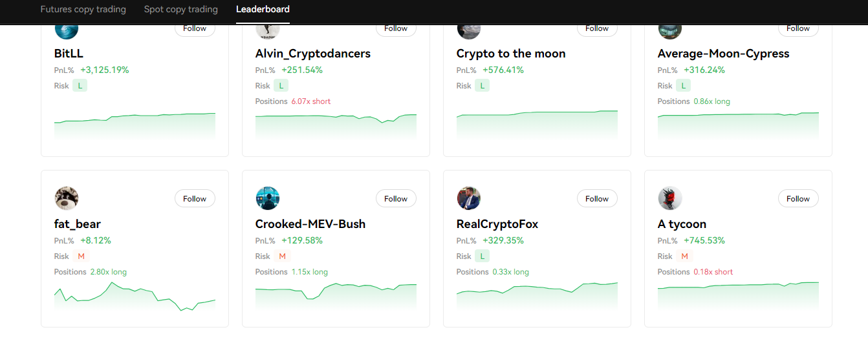Image resolution: width=868 pixels, height=363 pixels.
Task: Follow the trader RealCryptoFox
Action: tap(597, 199)
